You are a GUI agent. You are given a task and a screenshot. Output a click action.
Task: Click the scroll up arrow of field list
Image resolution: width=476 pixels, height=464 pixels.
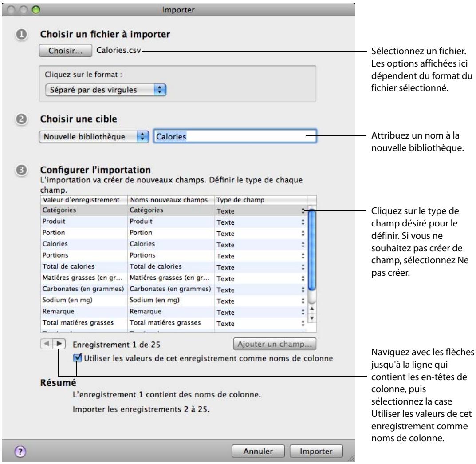coord(312,309)
